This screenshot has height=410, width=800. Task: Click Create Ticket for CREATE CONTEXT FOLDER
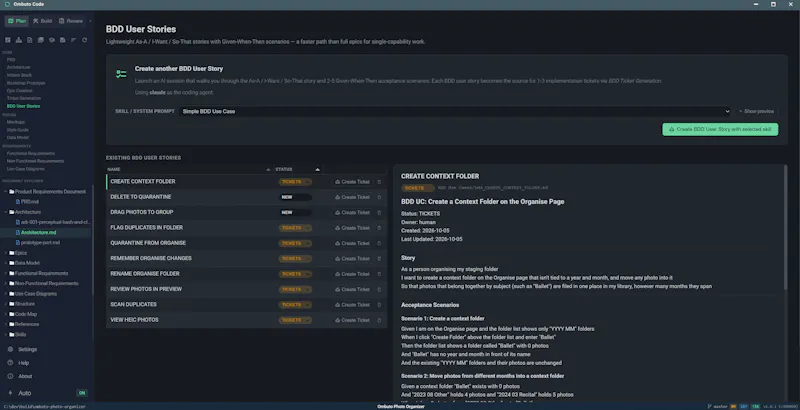click(x=353, y=182)
